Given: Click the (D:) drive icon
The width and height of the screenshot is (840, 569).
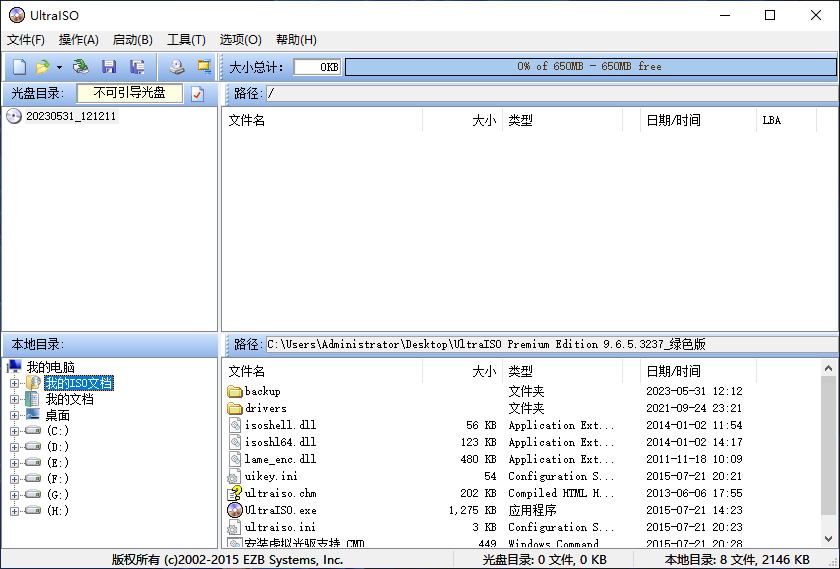Looking at the screenshot, I should (33, 446).
